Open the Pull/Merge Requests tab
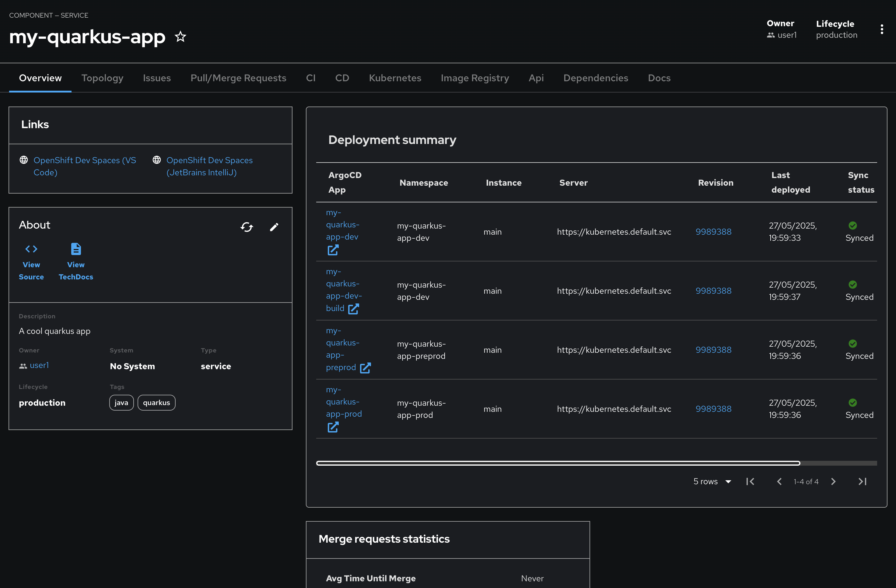This screenshot has height=588, width=896. [x=238, y=78]
